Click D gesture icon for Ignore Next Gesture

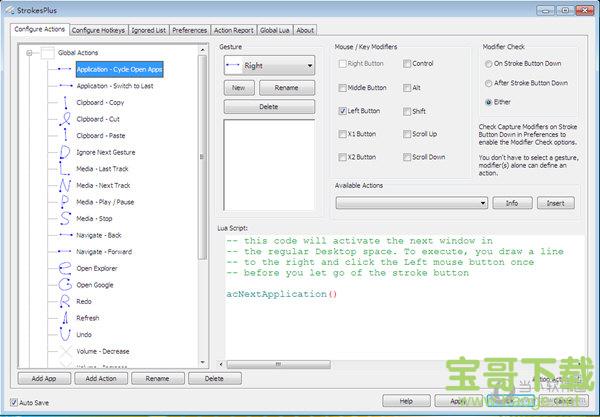tap(65, 152)
